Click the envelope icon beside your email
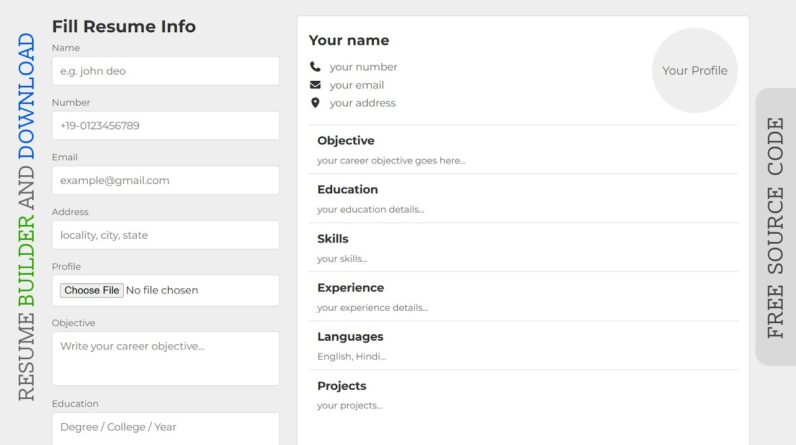The image size is (796, 445). [x=315, y=85]
